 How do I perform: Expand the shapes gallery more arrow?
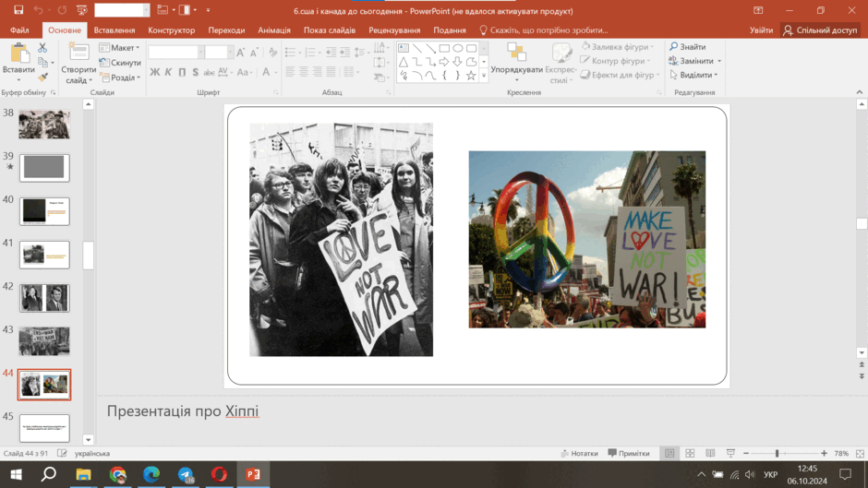point(484,76)
